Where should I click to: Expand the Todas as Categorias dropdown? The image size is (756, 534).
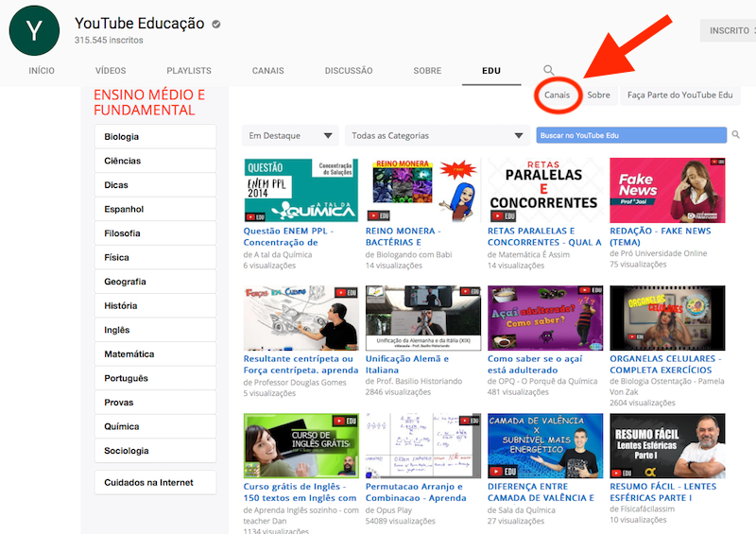[x=436, y=136]
